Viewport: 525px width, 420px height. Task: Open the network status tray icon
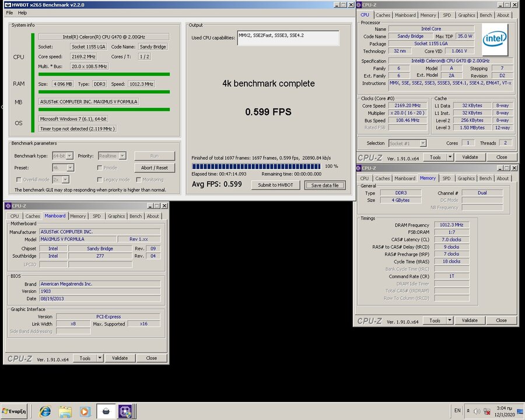(x=487, y=411)
